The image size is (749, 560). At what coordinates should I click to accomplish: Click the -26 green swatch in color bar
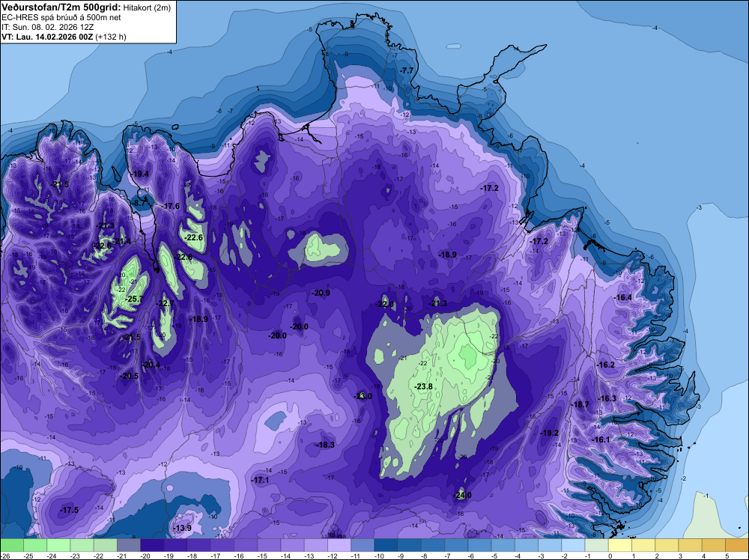pyautogui.click(x=11, y=545)
